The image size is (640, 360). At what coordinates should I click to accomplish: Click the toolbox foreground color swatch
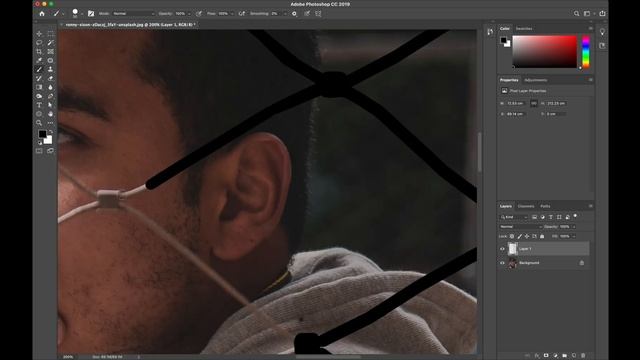coord(42,134)
